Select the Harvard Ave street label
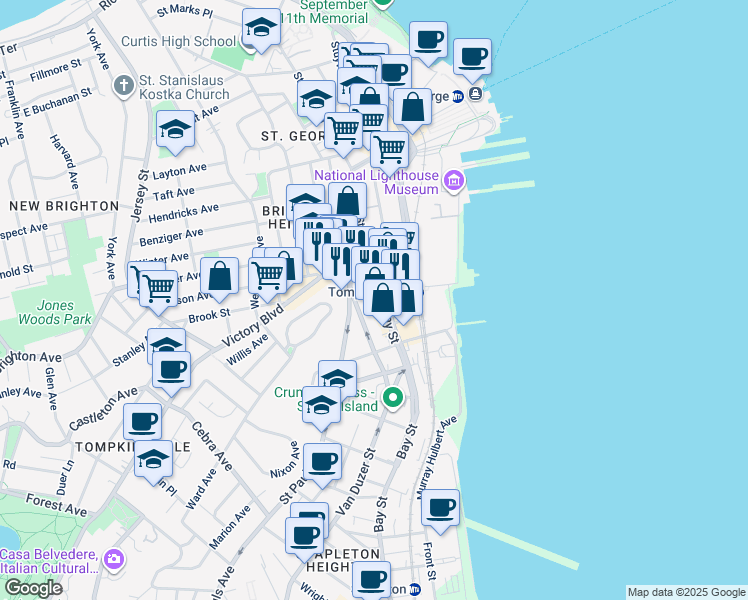 pos(64,162)
